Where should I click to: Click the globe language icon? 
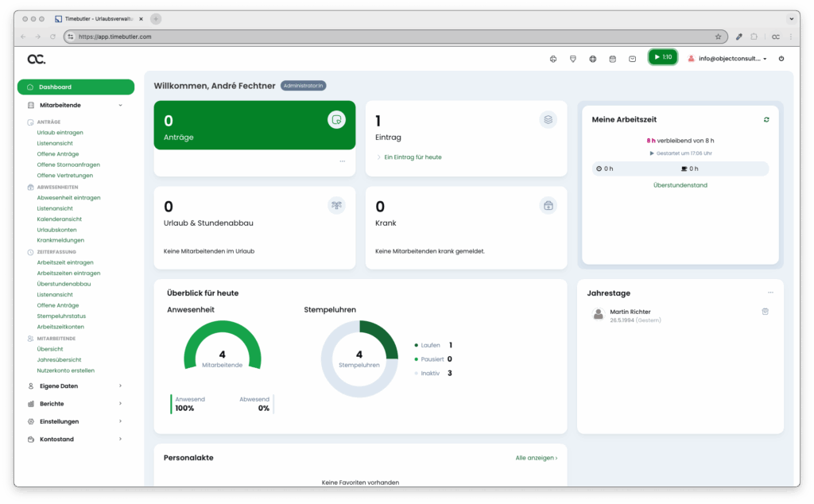tap(592, 58)
